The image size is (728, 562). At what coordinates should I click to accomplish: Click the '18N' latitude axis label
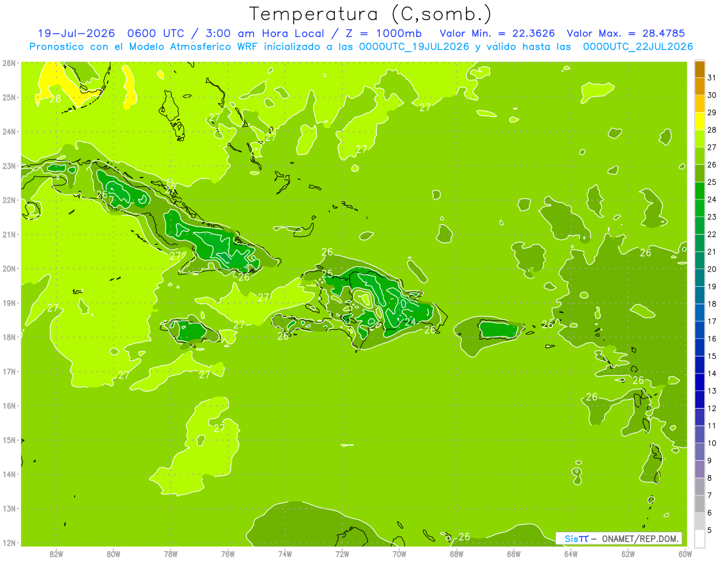[9, 337]
